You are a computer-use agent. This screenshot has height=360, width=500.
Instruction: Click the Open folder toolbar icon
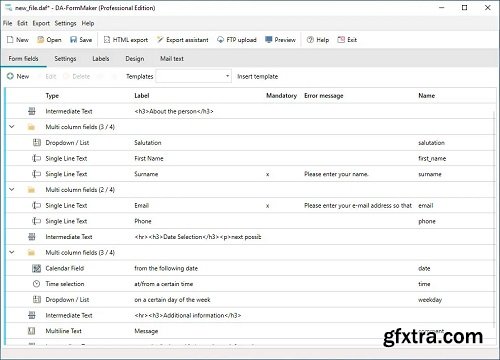[x=40, y=40]
